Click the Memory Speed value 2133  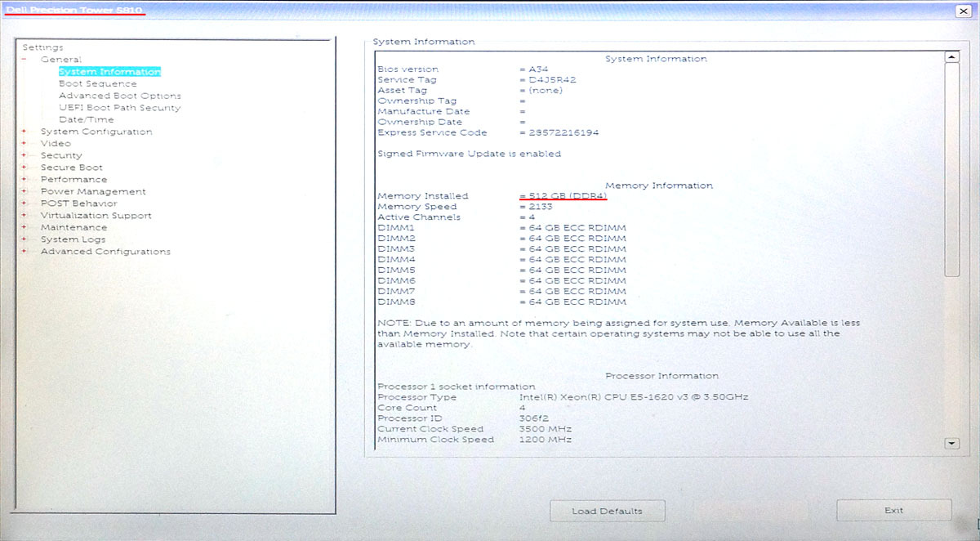[540, 207]
